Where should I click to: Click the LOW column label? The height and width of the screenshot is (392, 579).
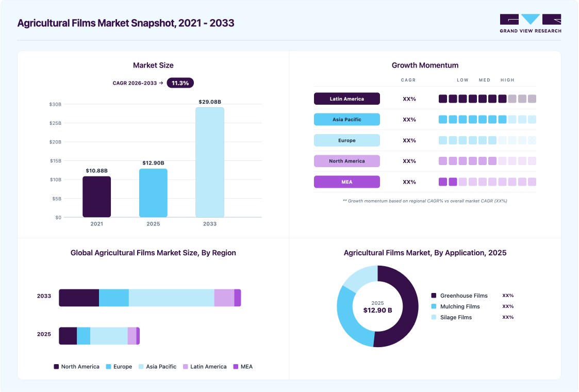pyautogui.click(x=462, y=80)
